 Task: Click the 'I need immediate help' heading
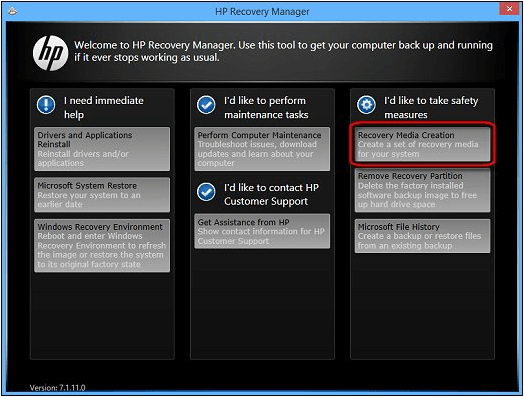104,108
